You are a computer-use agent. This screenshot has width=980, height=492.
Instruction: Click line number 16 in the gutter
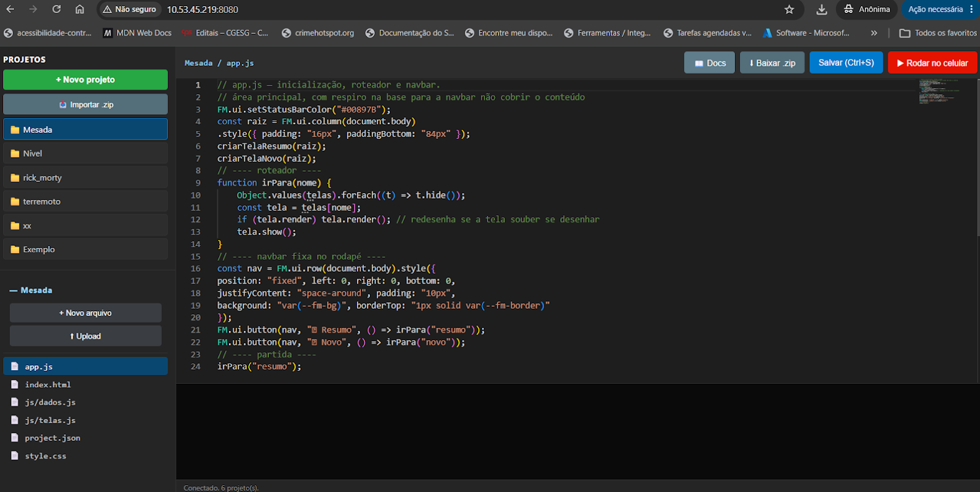click(x=196, y=268)
